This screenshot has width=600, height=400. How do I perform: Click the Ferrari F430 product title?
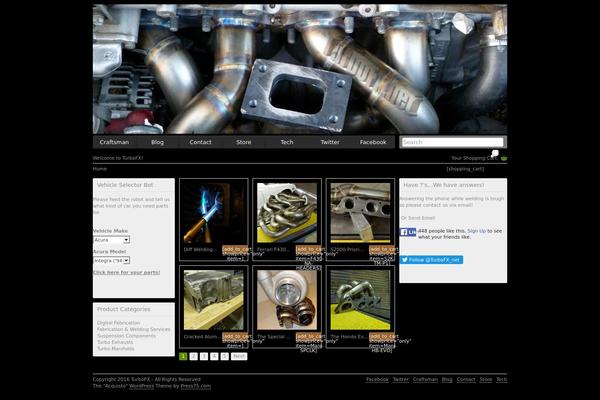pyautogui.click(x=273, y=250)
